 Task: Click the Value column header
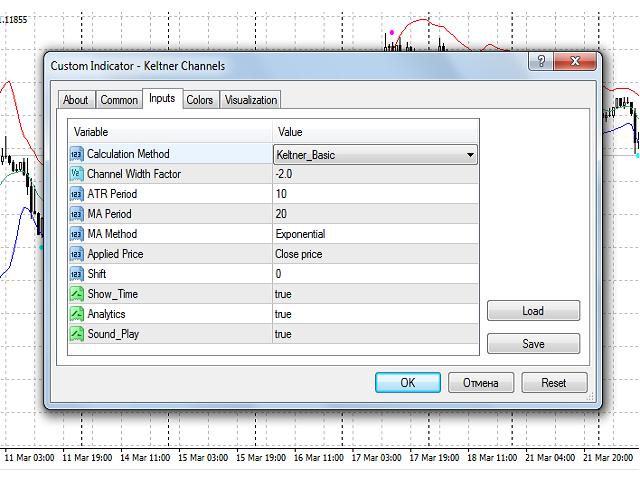pos(376,132)
